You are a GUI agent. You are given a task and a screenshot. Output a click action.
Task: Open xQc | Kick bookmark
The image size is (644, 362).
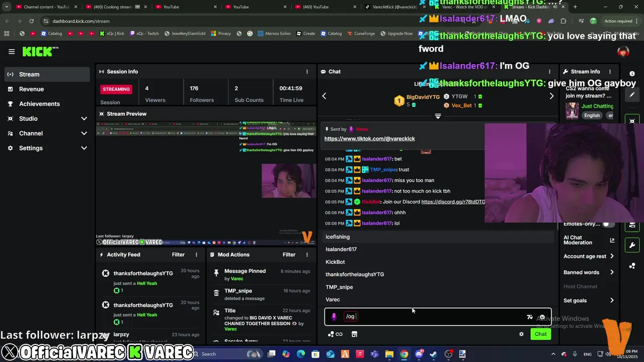pos(112,34)
